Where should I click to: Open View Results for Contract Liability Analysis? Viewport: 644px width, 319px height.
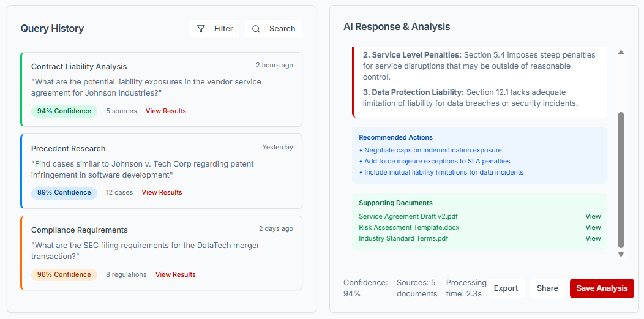click(165, 111)
